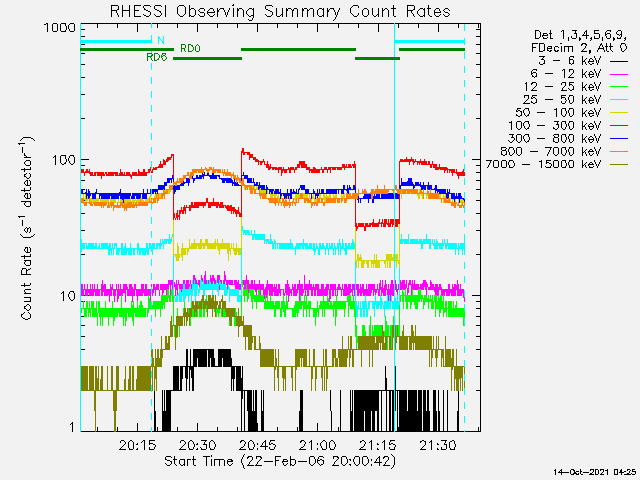Viewport: 640px width, 480px height.
Task: Select the '50 - 100 keV' legend label
Action: click(x=558, y=113)
